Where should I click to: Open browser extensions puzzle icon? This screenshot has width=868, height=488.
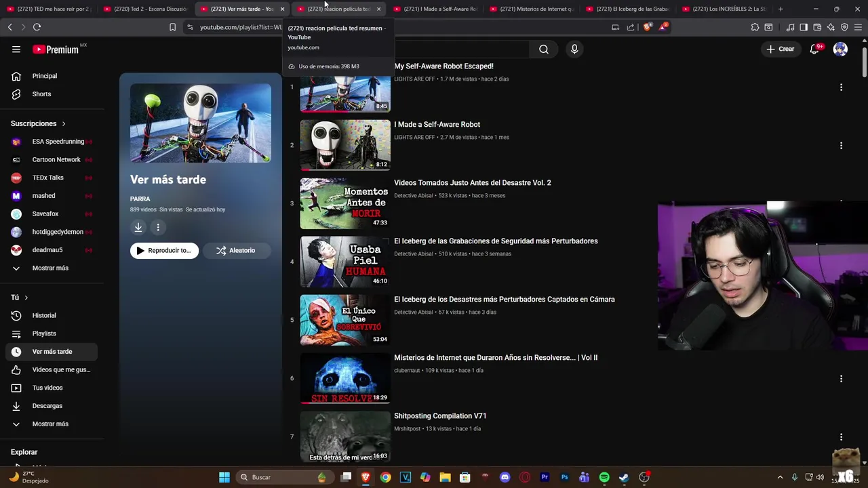[755, 27]
